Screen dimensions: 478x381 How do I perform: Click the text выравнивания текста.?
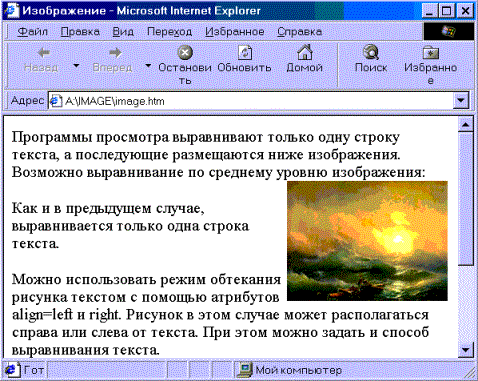(x=85, y=350)
